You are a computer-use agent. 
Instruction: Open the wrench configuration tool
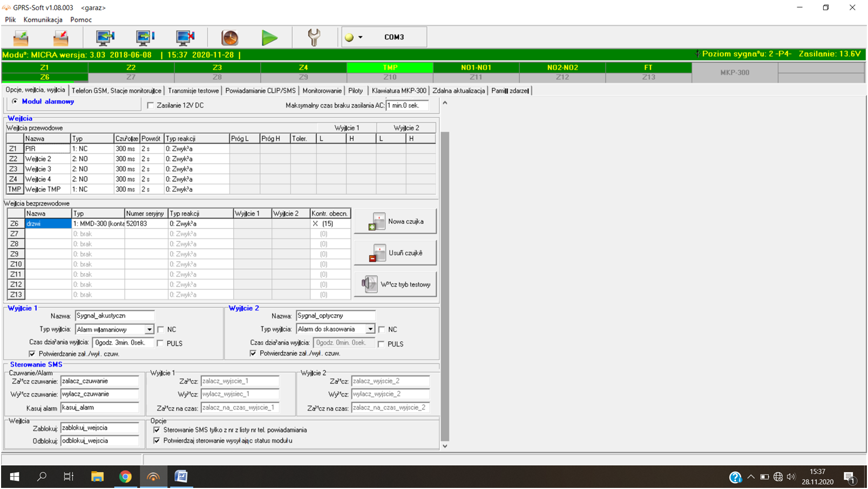[314, 37]
